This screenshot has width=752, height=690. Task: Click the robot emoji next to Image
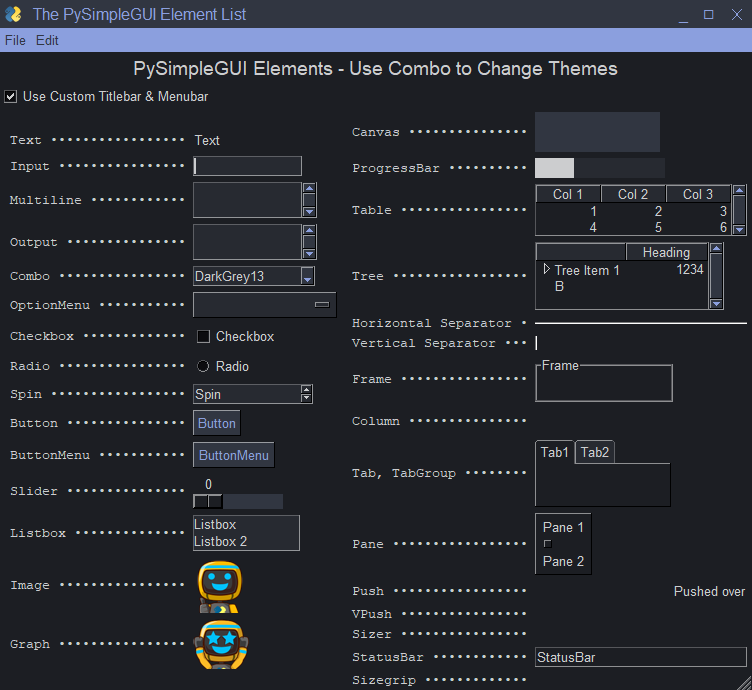[220, 586]
